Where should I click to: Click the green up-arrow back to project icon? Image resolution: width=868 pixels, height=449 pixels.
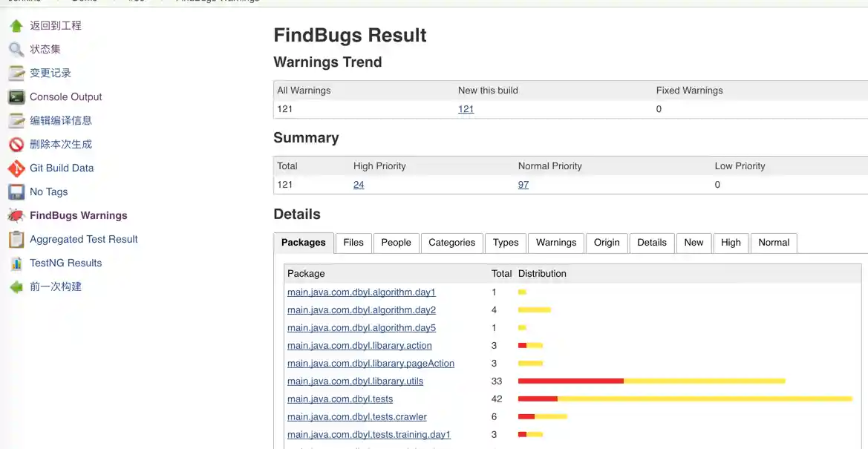pos(16,26)
